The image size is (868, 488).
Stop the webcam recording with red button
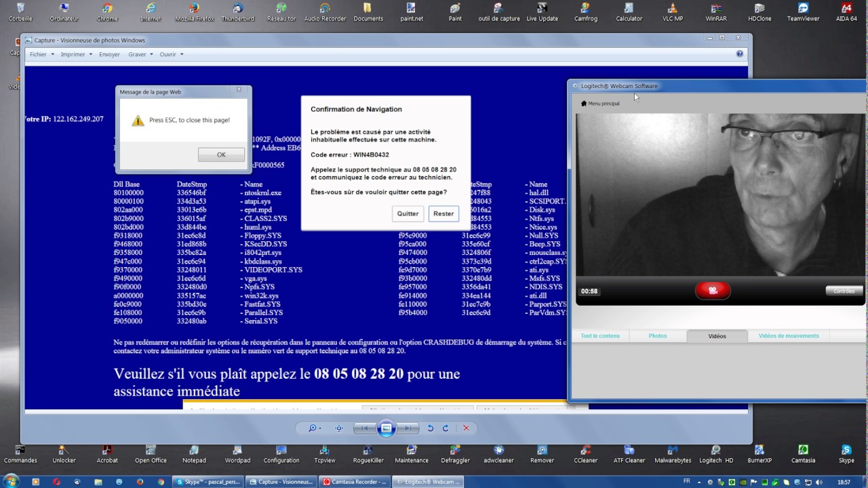tap(713, 290)
